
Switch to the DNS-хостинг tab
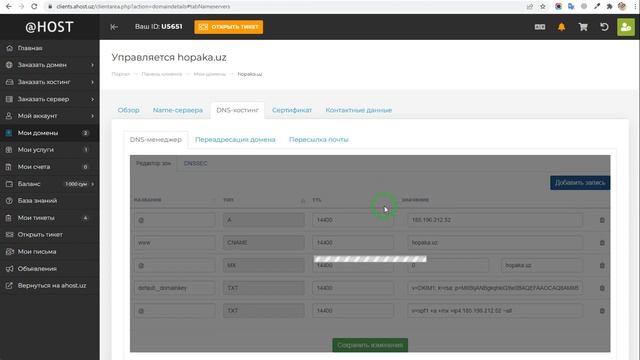click(238, 110)
